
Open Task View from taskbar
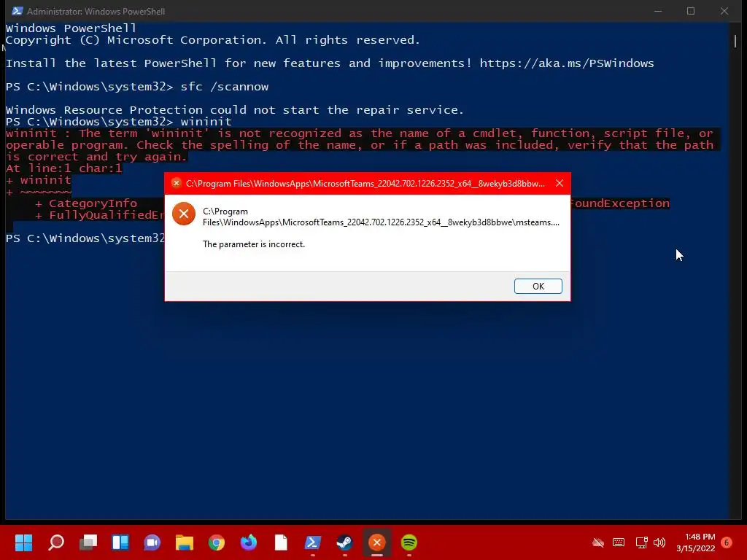88,542
